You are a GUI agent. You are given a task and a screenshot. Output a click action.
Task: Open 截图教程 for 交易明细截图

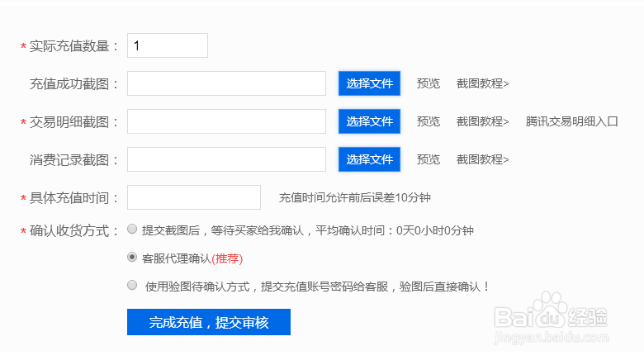click(x=483, y=121)
